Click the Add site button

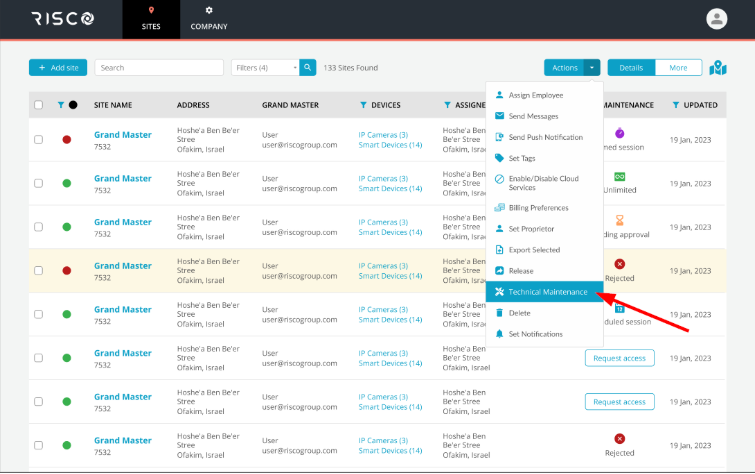[58, 68]
